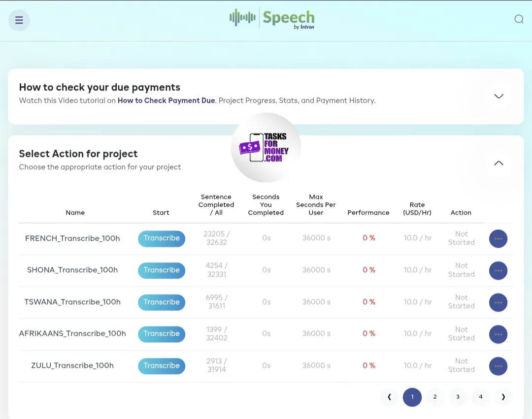The width and height of the screenshot is (532, 419).
Task: Expand the due payments tutorial panel
Action: (x=499, y=97)
